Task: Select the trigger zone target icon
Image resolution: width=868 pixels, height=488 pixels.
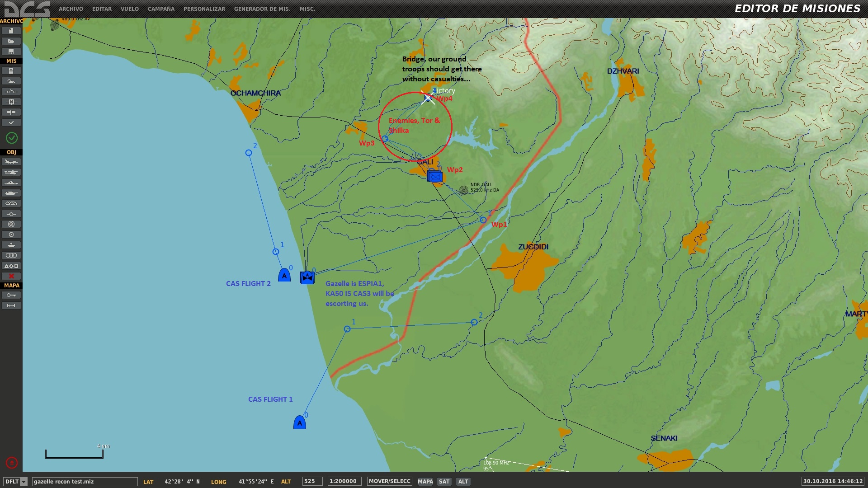Action: coord(11,224)
